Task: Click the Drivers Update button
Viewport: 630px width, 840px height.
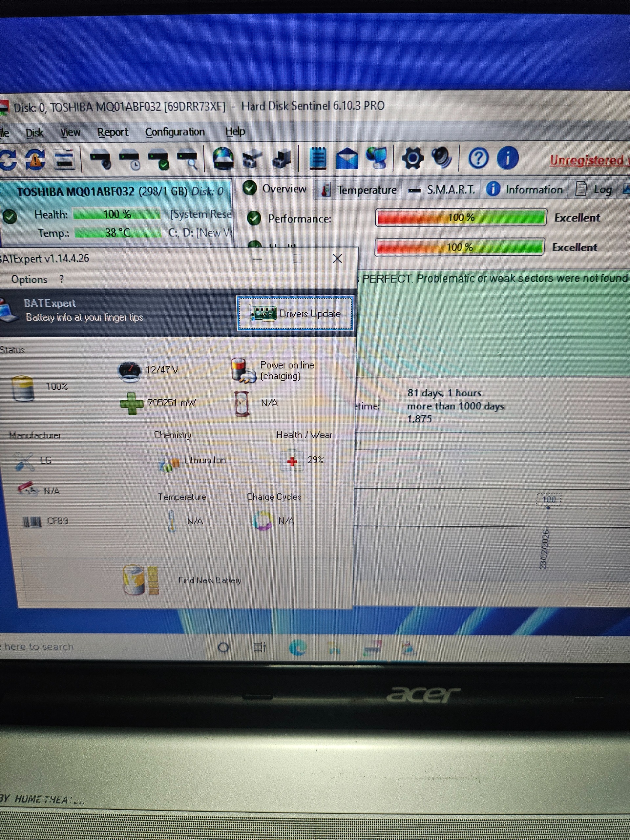Action: (295, 314)
